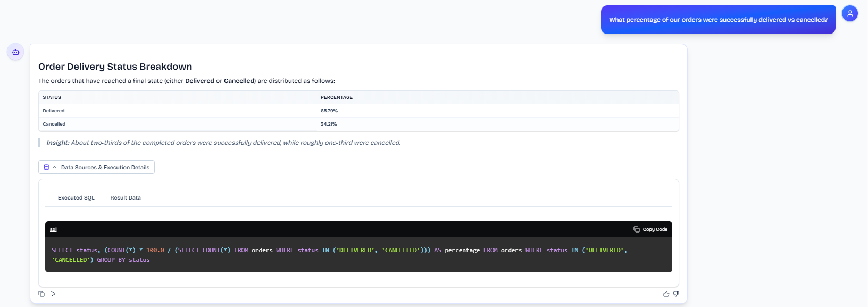Click the Order Delivery Status Breakdown heading
This screenshot has width=868, height=307.
point(115,67)
